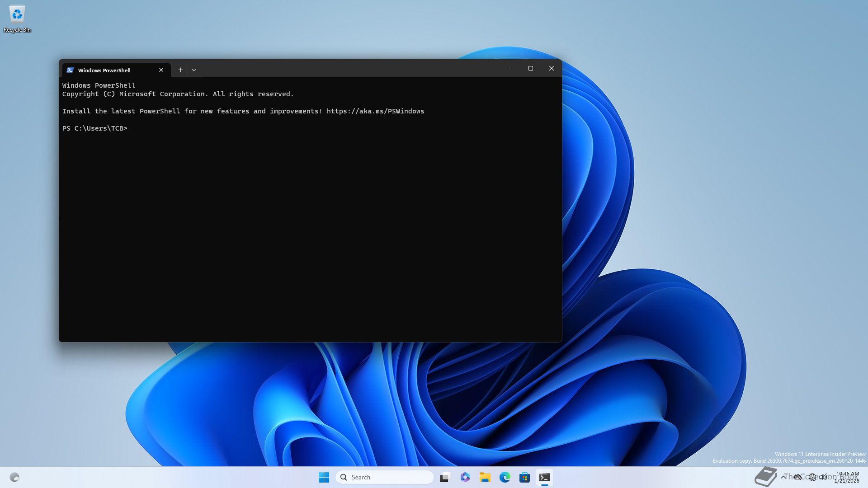
Task: Open the aka.ms/PSWindows link
Action: click(x=375, y=111)
